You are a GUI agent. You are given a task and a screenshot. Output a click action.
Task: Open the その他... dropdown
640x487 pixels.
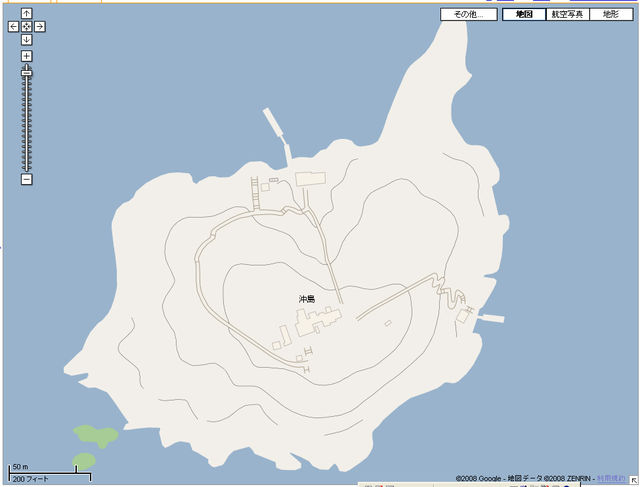[x=469, y=15]
